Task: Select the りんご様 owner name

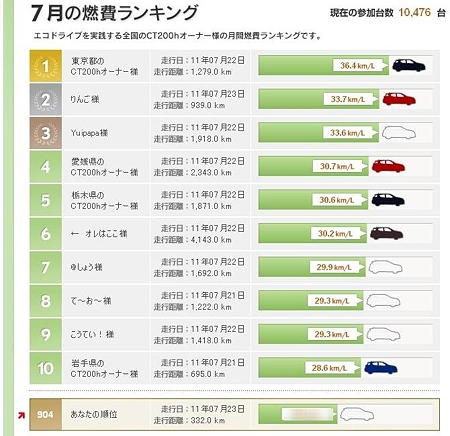Action: [x=85, y=99]
